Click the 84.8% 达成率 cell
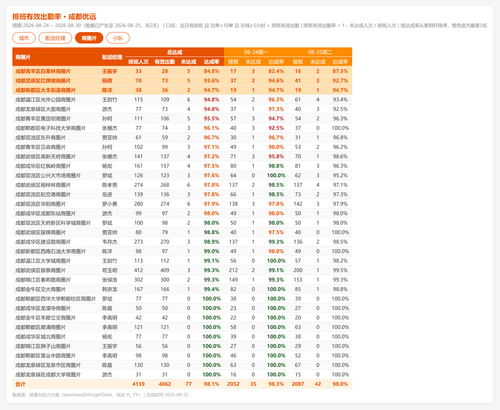 click(211, 71)
